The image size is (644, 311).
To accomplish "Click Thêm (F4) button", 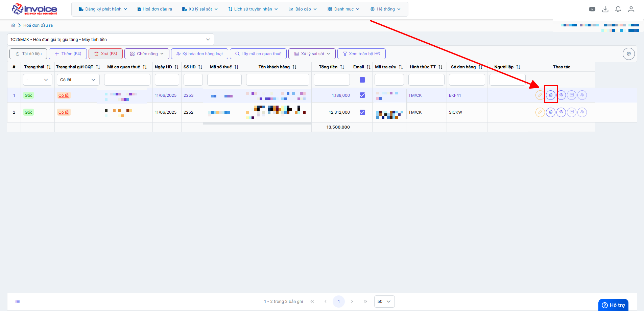I will (x=68, y=54).
